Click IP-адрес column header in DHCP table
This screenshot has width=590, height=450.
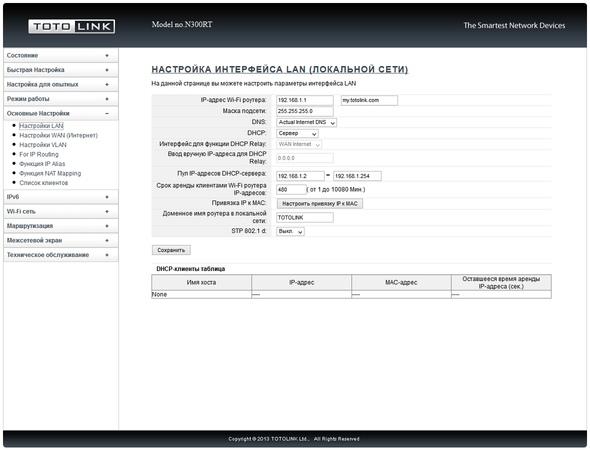click(301, 283)
